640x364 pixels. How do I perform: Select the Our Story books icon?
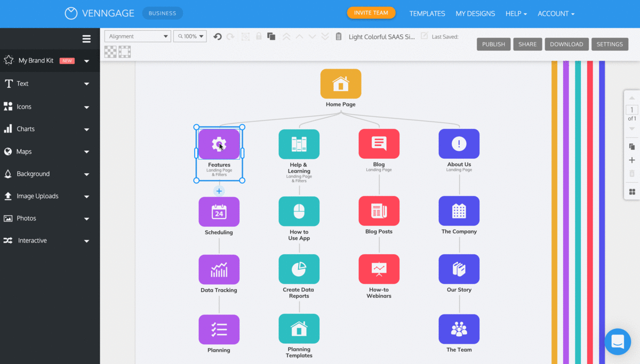(459, 269)
